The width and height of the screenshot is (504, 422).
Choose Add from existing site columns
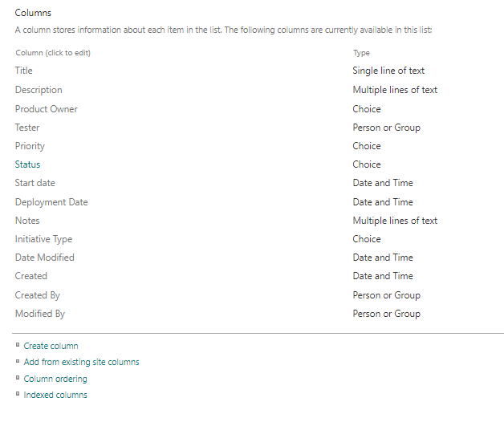tap(81, 362)
